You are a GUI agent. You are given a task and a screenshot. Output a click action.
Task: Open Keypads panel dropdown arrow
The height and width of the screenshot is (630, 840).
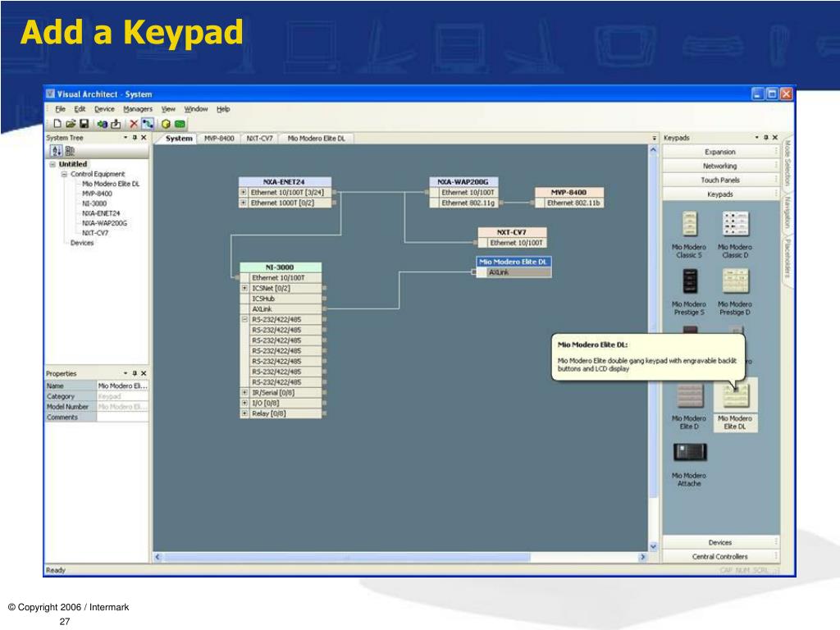(x=756, y=138)
